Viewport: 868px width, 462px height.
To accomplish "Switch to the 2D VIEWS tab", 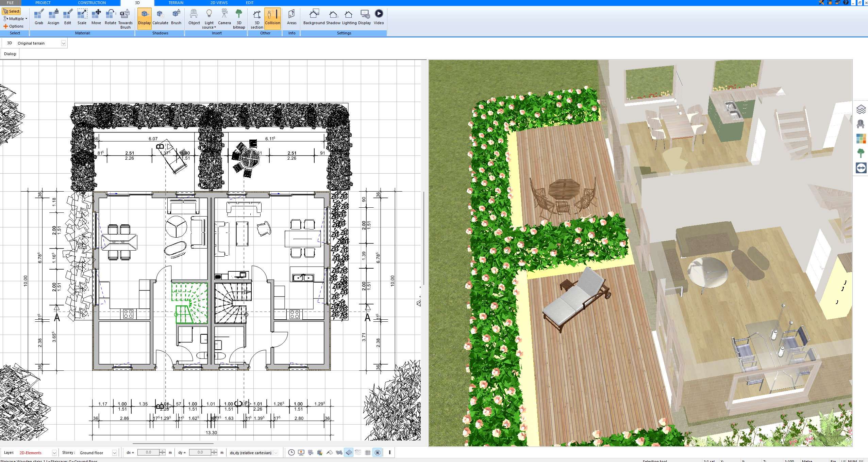I will click(219, 3).
